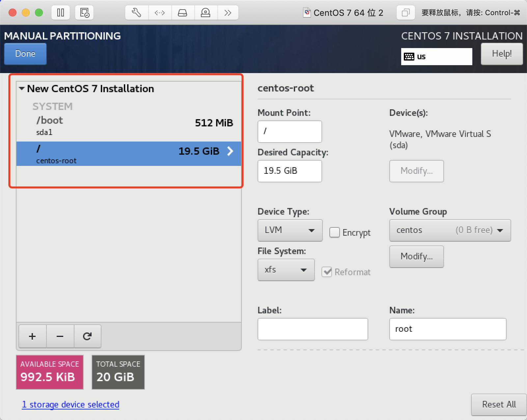Screen dimensions: 527x420
Task: Click the CentOS VM document icon
Action: [x=307, y=13]
